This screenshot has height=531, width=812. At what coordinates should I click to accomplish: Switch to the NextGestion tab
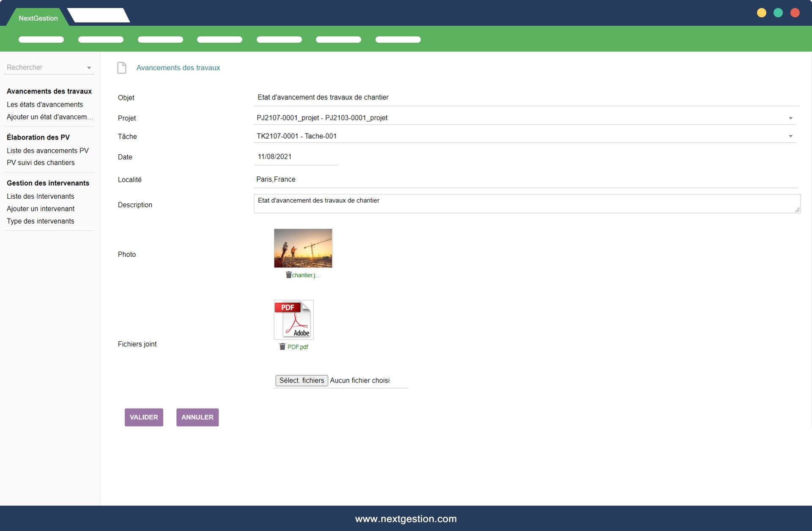point(38,18)
